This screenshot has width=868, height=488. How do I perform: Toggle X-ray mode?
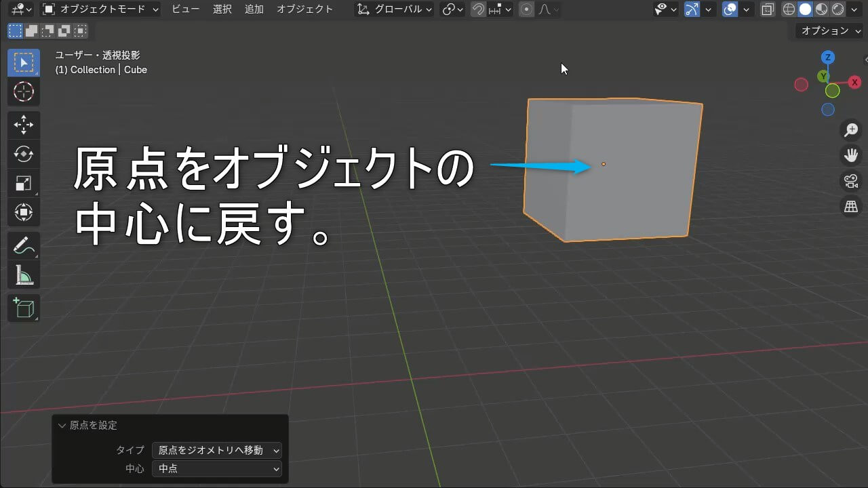click(x=768, y=9)
